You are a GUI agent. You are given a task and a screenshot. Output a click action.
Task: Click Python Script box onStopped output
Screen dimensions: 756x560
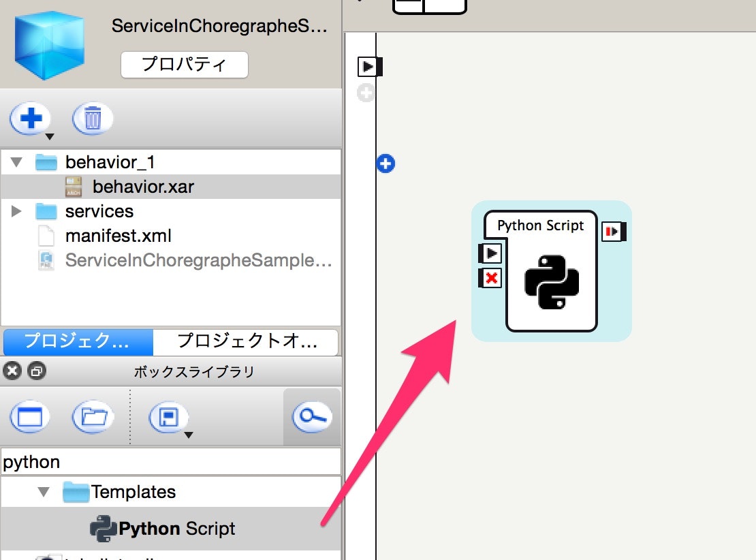[x=614, y=232]
